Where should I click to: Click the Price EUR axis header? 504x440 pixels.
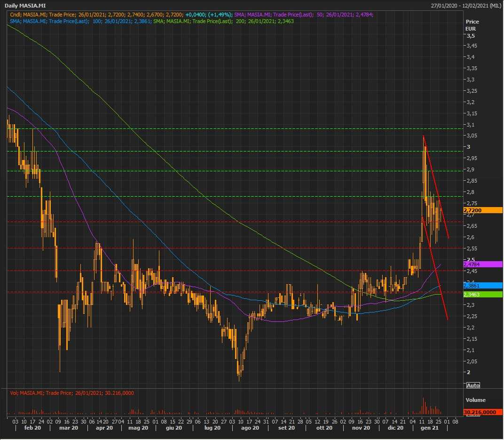(x=472, y=25)
